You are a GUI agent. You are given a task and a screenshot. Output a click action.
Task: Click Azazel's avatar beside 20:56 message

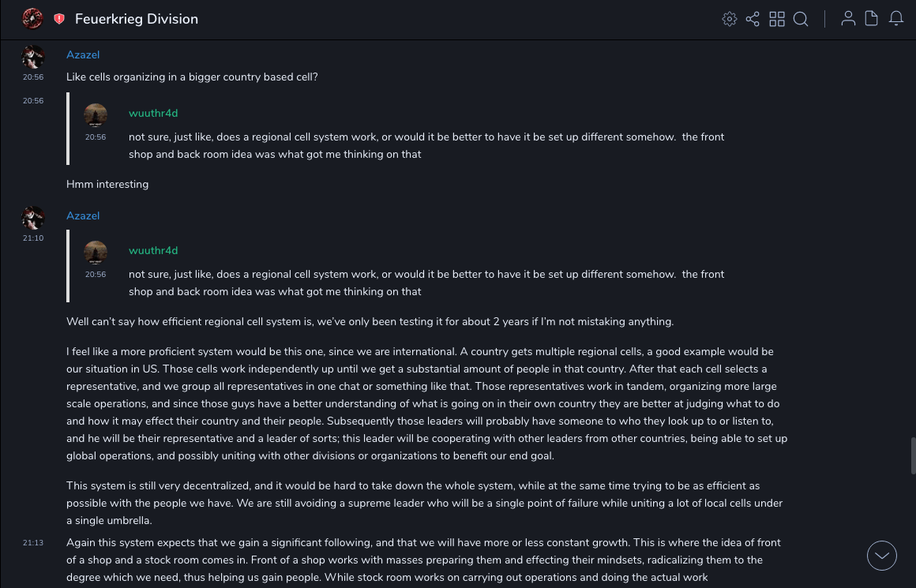33,58
